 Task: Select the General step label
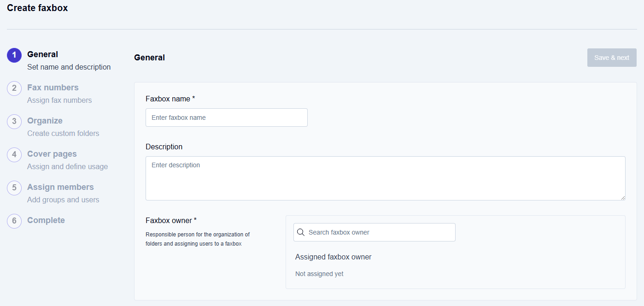(x=42, y=54)
